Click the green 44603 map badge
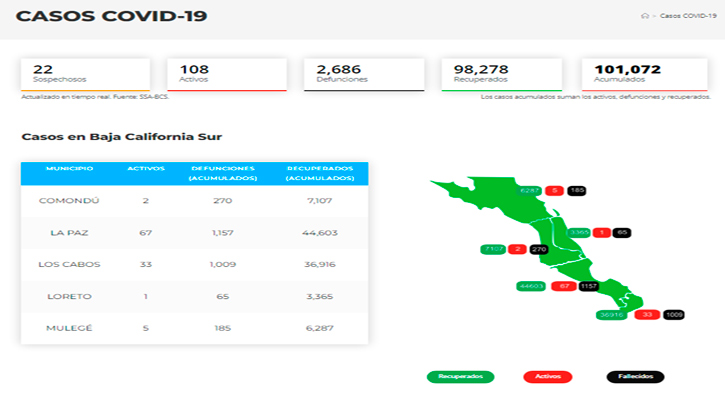The height and width of the screenshot is (400, 725). [x=531, y=286]
